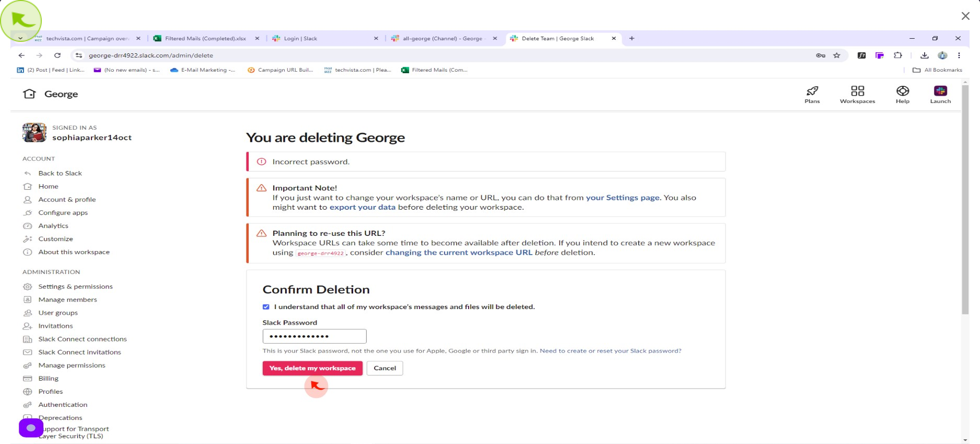This screenshot has height=444, width=980.
Task: Open the LinkedIn Post | Feed bookmark
Action: tap(51, 70)
